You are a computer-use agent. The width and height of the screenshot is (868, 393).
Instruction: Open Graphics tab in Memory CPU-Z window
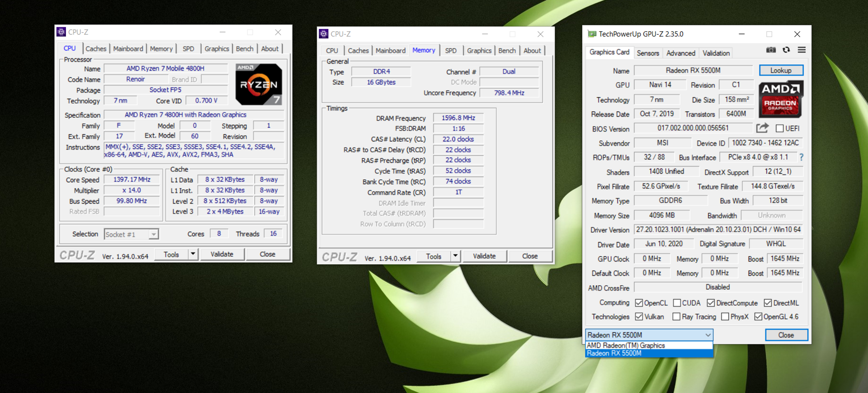pyautogui.click(x=479, y=51)
